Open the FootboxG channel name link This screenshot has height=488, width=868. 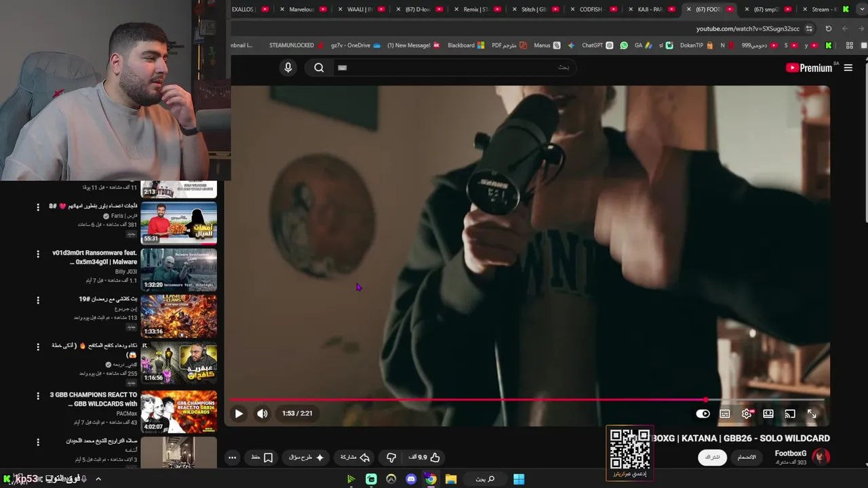tap(791, 453)
